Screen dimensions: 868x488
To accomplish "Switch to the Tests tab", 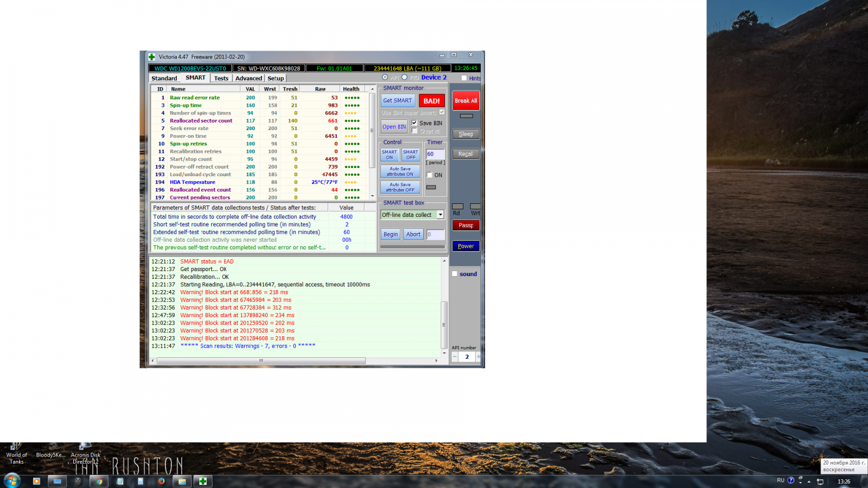I will pyautogui.click(x=221, y=78).
